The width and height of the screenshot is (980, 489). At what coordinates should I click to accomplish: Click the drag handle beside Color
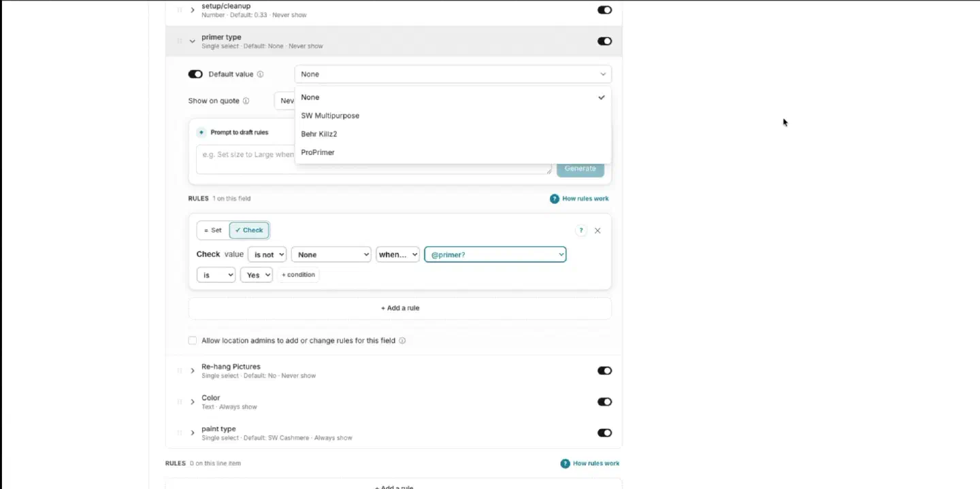pos(180,402)
